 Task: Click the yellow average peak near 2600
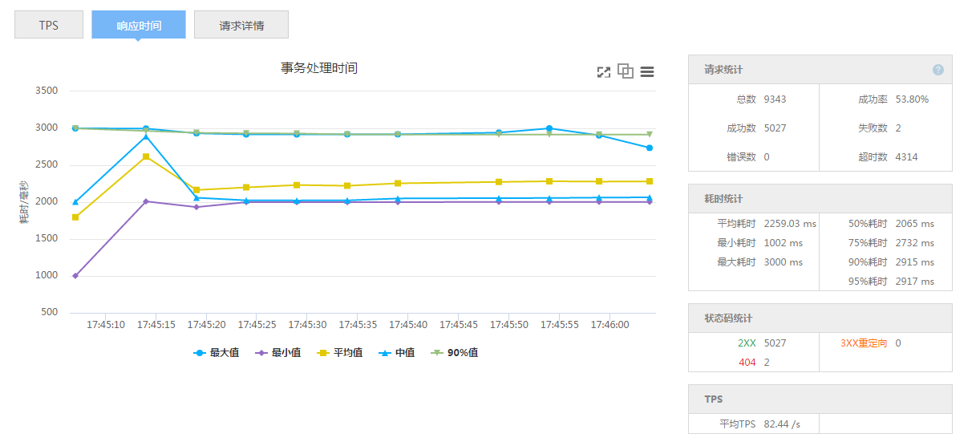point(146,156)
